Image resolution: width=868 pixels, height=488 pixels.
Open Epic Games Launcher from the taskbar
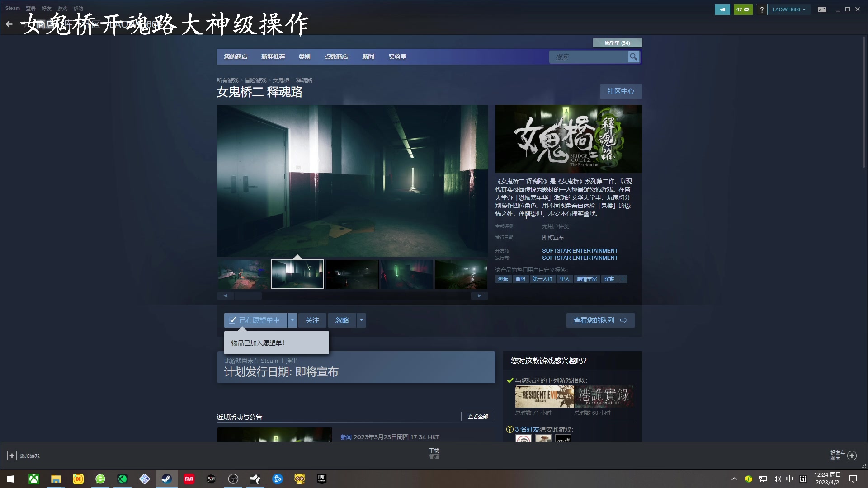tap(321, 479)
